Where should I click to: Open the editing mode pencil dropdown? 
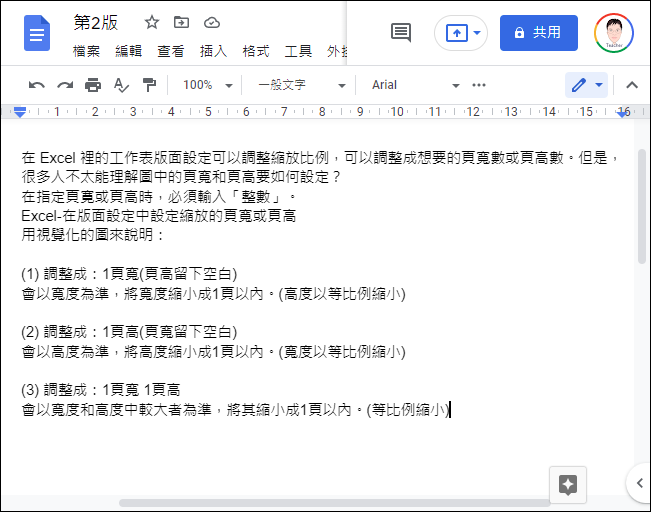pyautogui.click(x=586, y=85)
